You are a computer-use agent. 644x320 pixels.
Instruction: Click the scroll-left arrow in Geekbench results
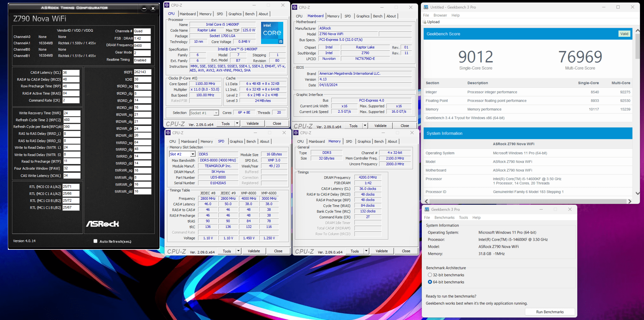(427, 201)
